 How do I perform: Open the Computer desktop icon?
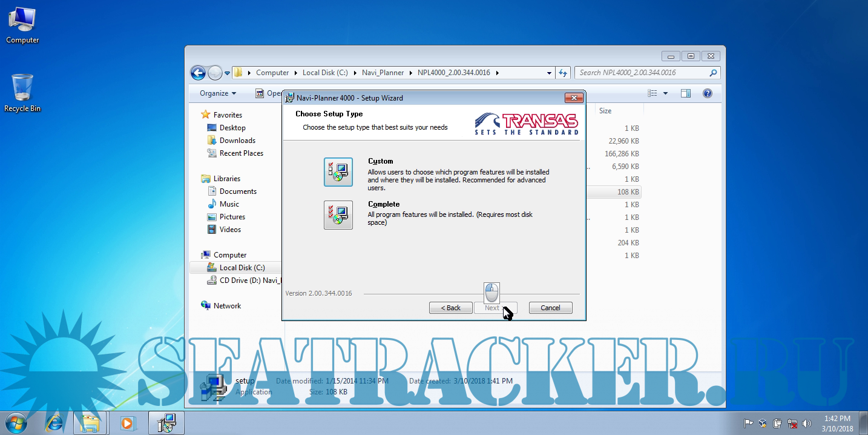(22, 25)
